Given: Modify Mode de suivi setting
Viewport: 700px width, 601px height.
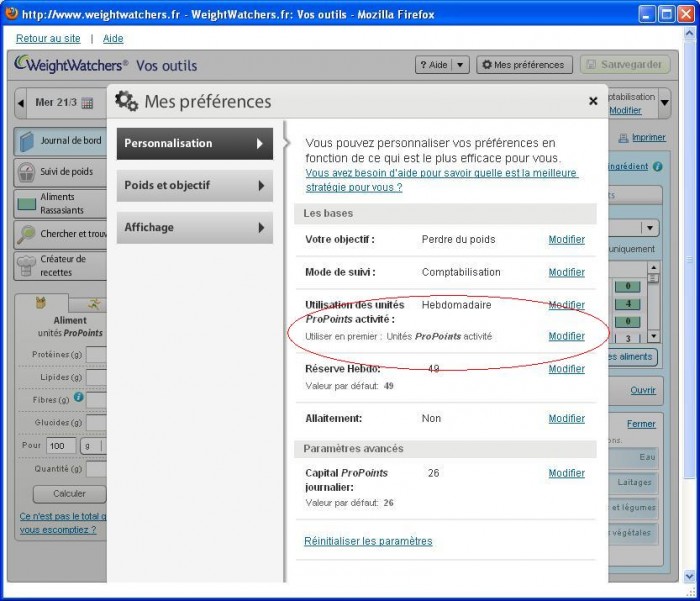Looking at the screenshot, I should 567,272.
